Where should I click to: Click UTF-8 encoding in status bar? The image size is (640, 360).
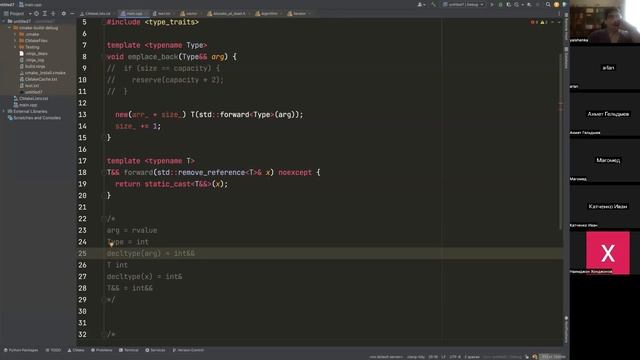click(x=455, y=357)
